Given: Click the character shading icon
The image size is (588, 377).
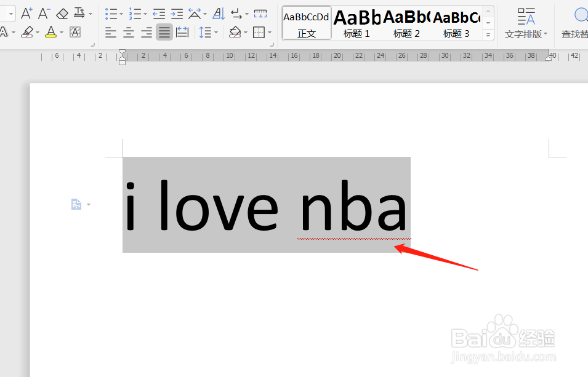Looking at the screenshot, I should coord(75,32).
